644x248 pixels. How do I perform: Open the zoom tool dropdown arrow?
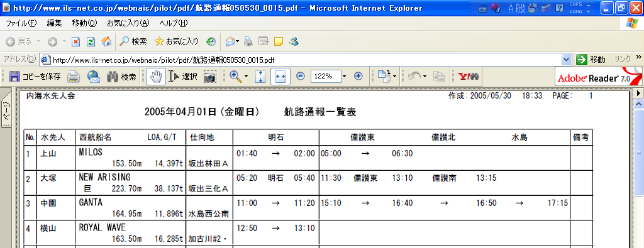(246, 76)
